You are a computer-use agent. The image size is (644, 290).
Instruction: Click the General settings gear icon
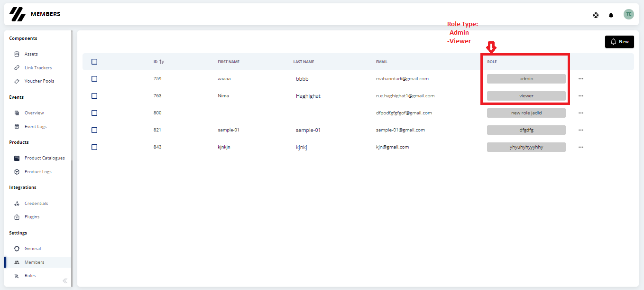pos(17,249)
